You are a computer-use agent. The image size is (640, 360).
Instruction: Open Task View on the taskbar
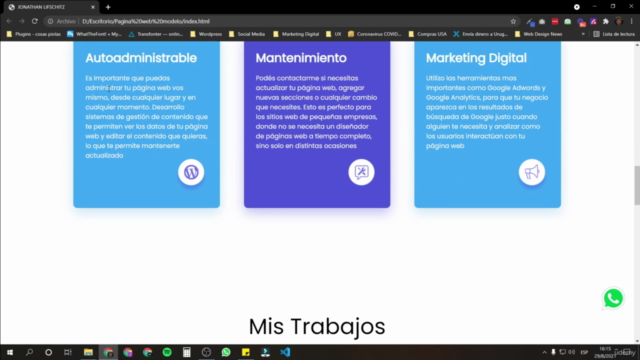pyautogui.click(x=68, y=352)
